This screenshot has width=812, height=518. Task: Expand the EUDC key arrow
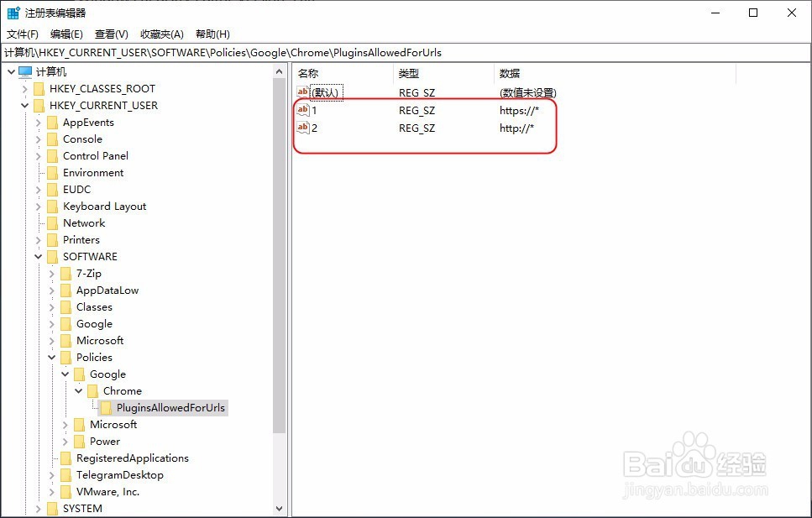point(38,190)
